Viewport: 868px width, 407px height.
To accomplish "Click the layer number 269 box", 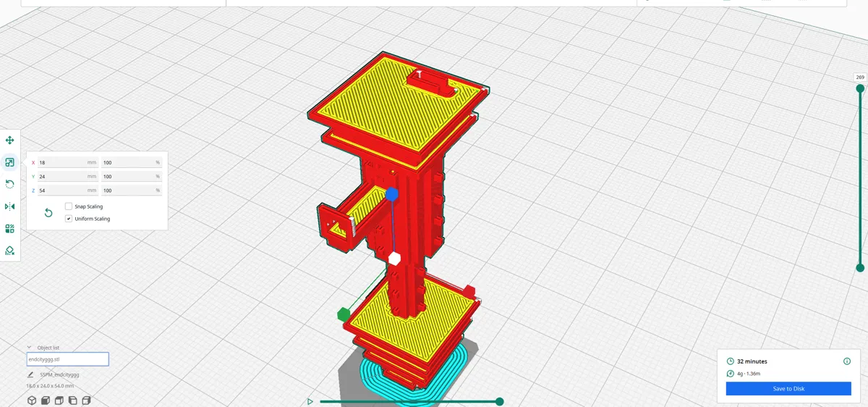I will point(860,77).
